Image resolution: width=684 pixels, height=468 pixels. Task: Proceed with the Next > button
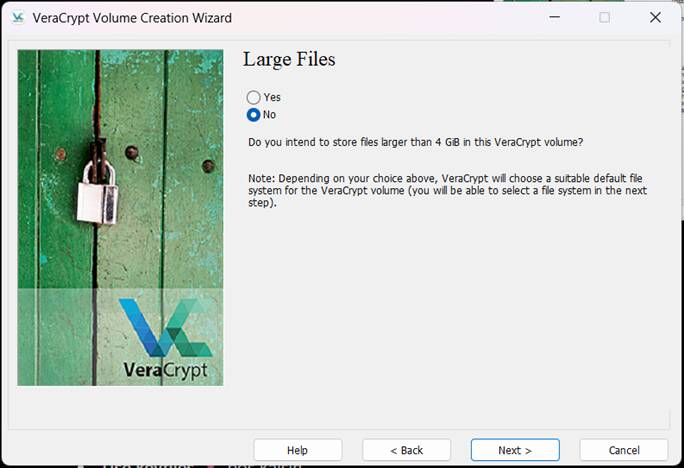pos(515,450)
